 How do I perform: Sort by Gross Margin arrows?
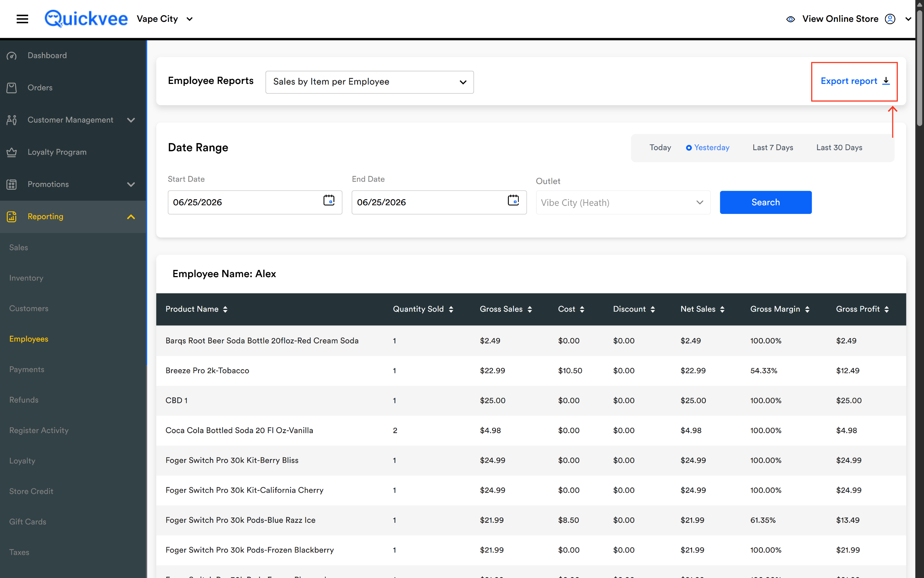coord(807,309)
